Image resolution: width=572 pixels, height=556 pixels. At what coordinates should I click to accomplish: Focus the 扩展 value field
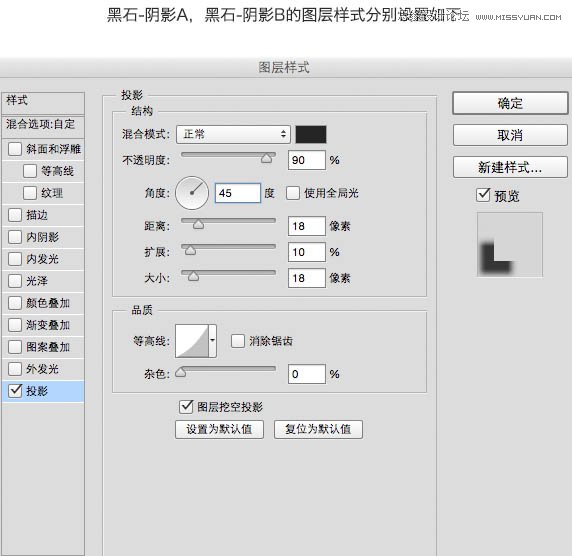306,252
